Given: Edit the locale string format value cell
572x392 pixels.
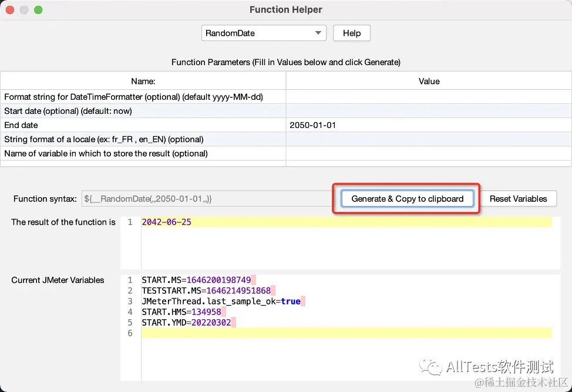Looking at the screenshot, I should (429, 139).
